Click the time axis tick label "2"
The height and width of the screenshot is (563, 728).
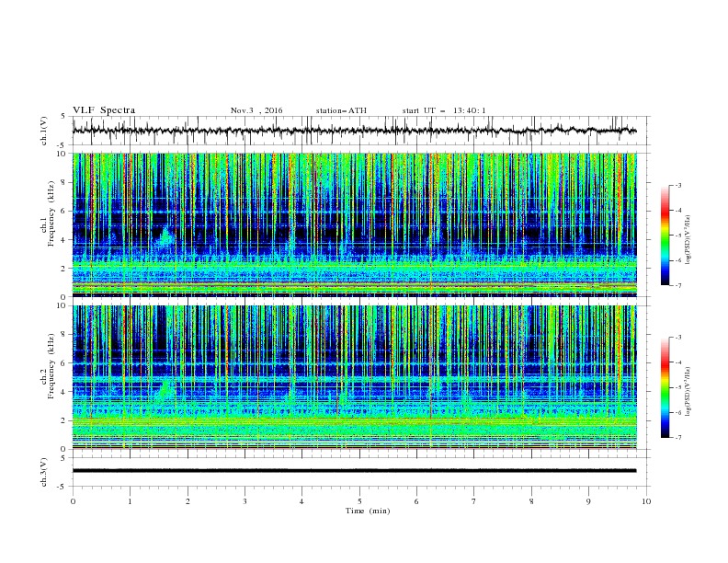[x=188, y=501]
